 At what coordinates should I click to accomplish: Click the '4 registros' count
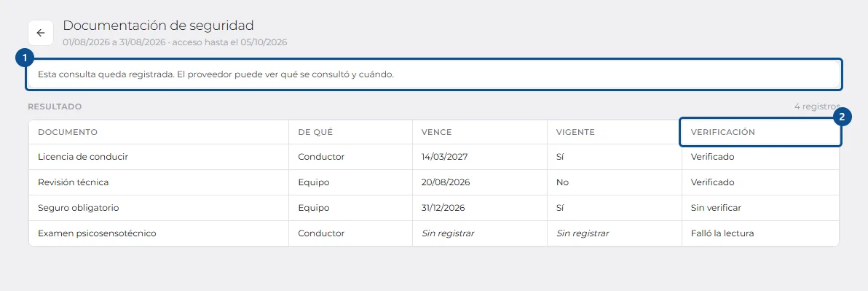coord(816,106)
